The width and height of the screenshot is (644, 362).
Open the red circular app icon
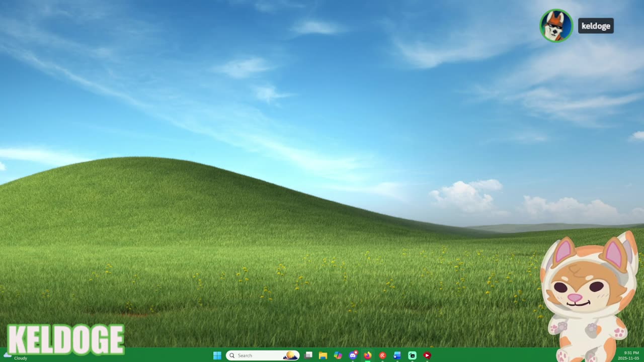(x=382, y=355)
